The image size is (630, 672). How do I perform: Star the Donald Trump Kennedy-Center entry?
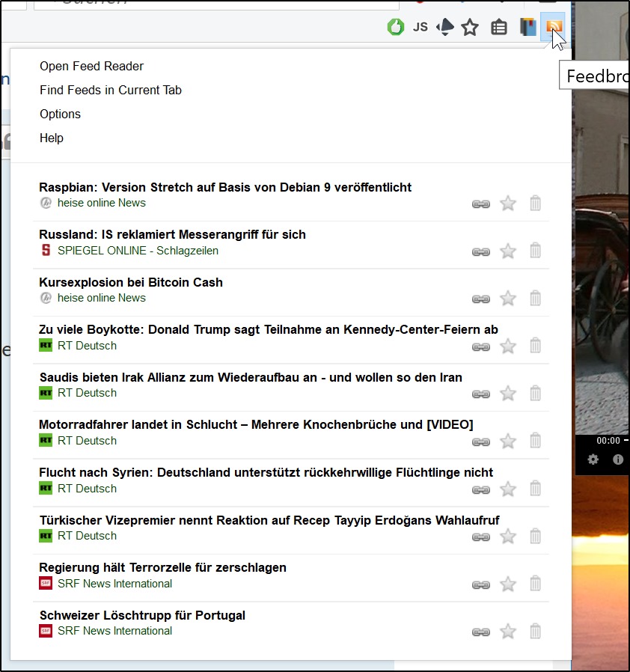pyautogui.click(x=508, y=346)
